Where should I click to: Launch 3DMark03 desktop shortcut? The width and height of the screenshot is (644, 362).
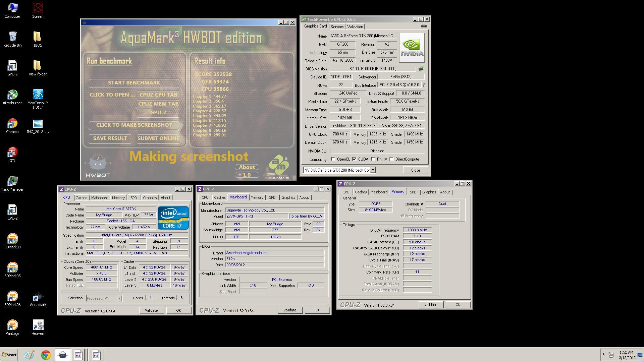(12, 241)
